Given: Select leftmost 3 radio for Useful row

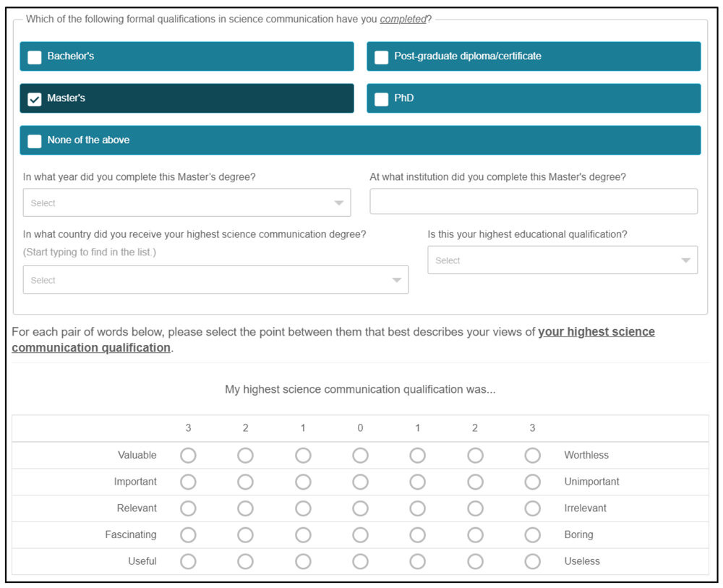Looking at the screenshot, I should [x=188, y=562].
